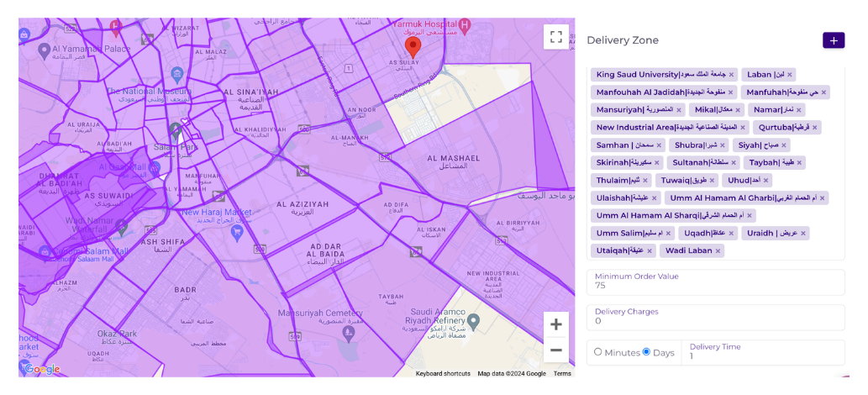Zoom in on the map
This screenshot has width=868, height=395.
pos(555,324)
